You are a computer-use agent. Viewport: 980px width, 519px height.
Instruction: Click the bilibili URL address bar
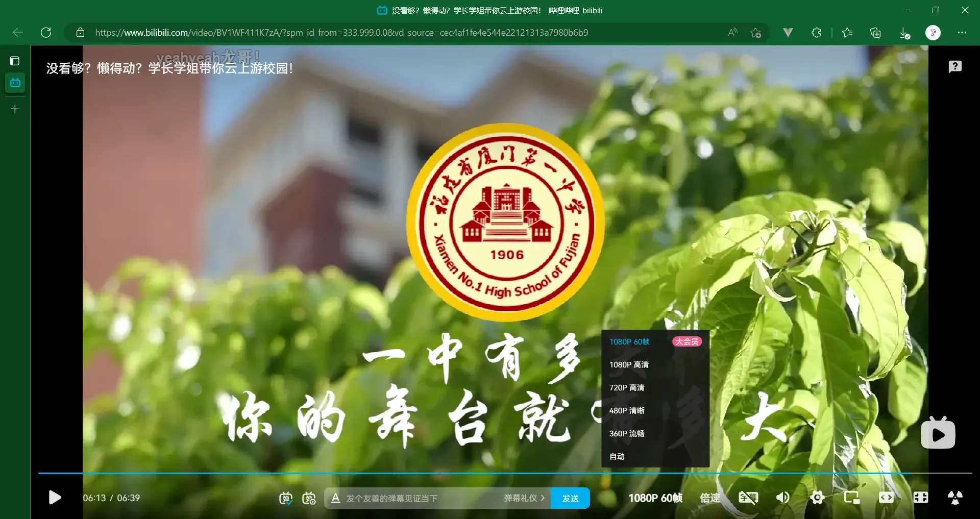click(x=341, y=33)
